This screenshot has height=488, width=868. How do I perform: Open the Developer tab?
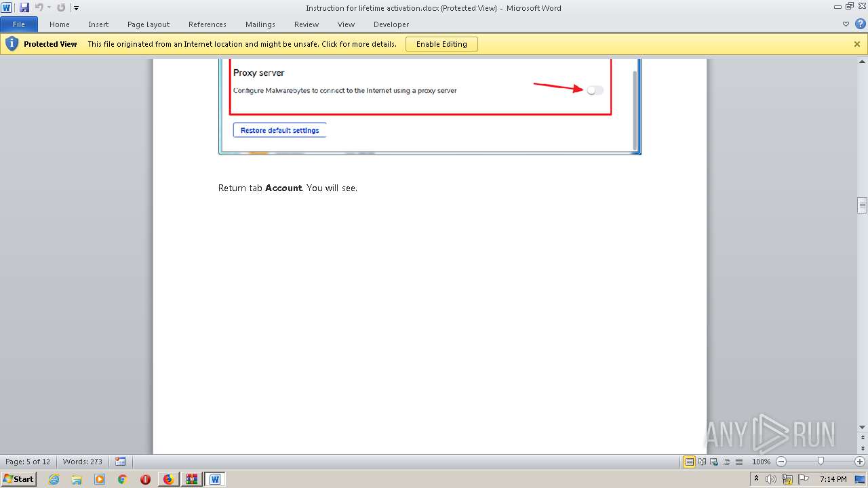[391, 24]
